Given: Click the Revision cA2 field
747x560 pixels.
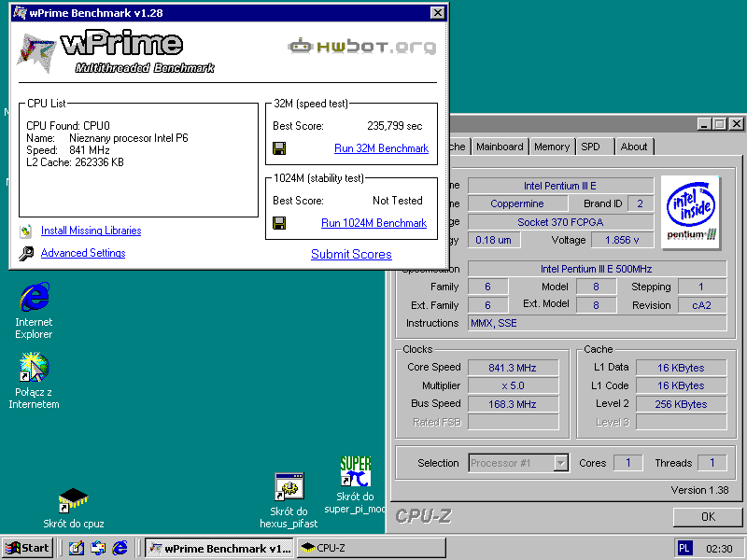Looking at the screenshot, I should point(702,305).
